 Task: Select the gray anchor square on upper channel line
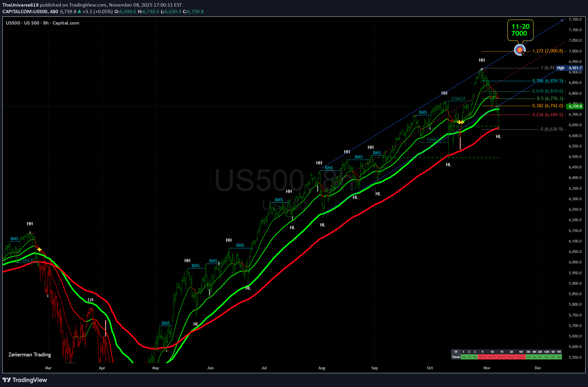(x=562, y=20)
